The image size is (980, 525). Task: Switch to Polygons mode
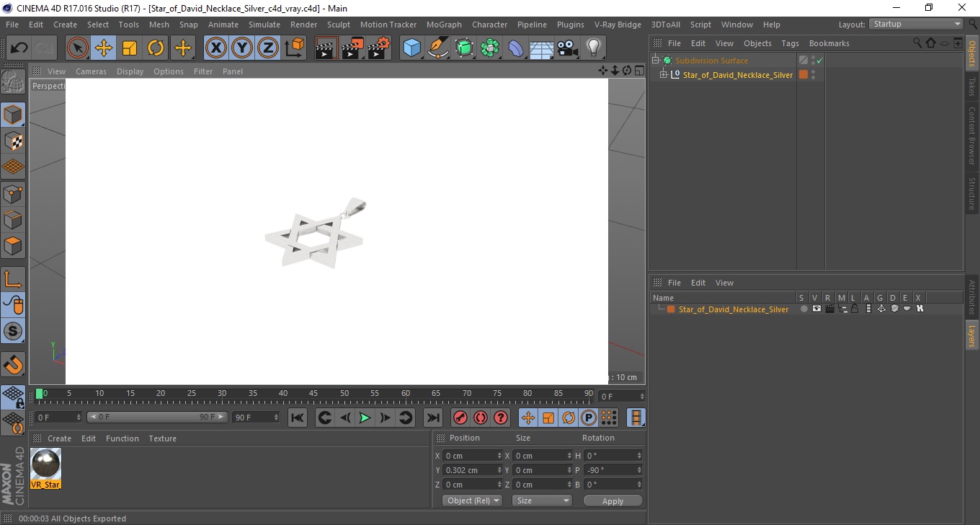(13, 245)
